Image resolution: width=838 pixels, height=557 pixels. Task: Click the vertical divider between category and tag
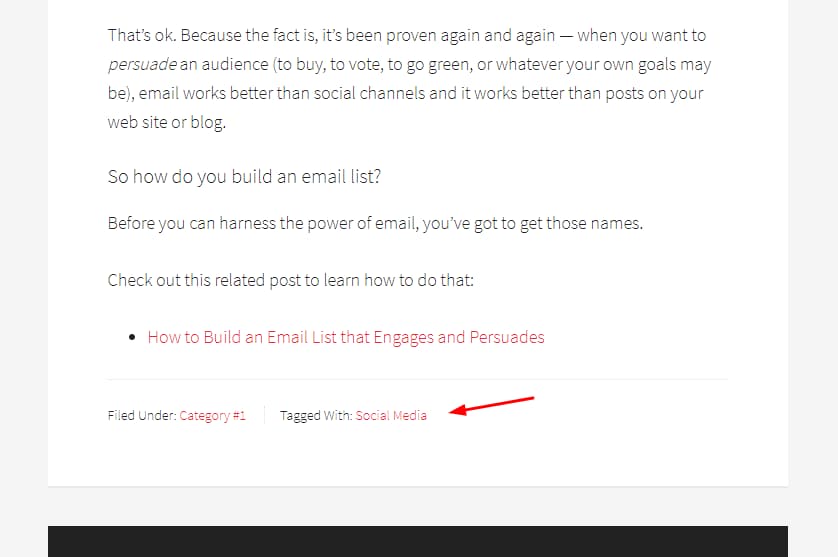[x=265, y=415]
